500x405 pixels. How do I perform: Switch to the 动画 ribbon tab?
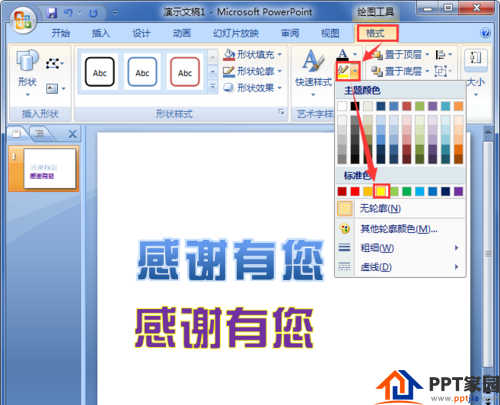[182, 33]
